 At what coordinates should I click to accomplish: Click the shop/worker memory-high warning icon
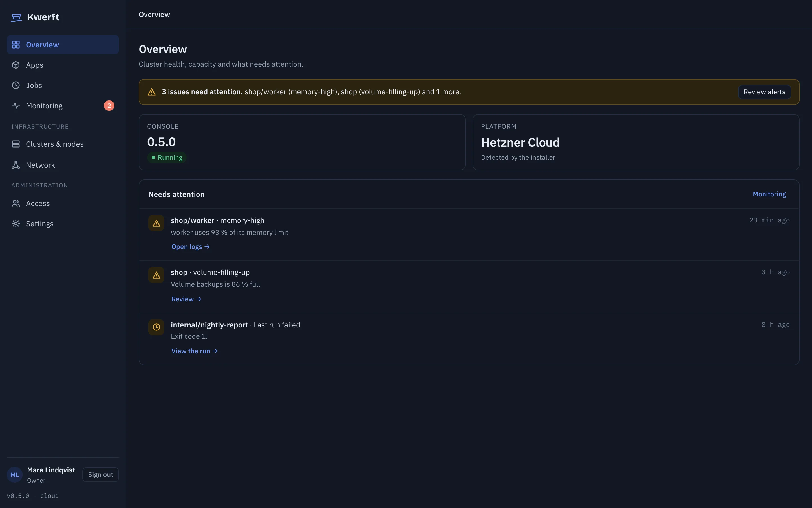point(156,223)
